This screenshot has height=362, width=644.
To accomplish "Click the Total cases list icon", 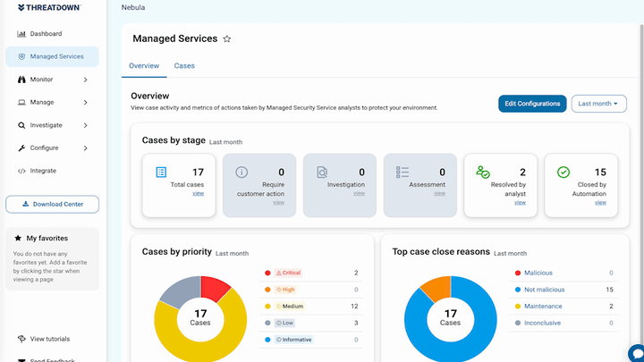I will click(x=161, y=172).
